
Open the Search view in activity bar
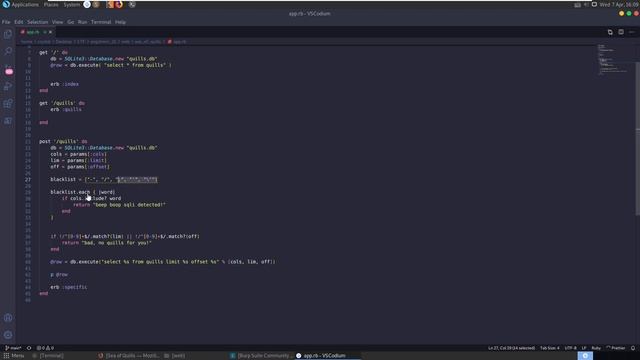8,51
